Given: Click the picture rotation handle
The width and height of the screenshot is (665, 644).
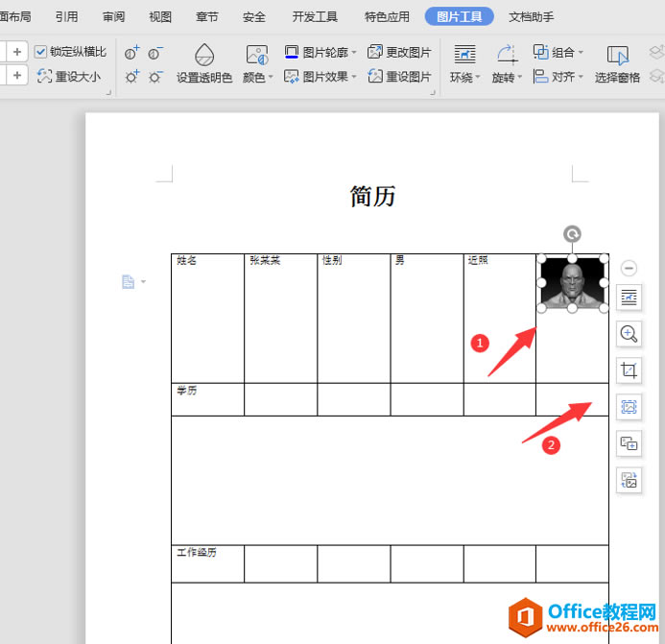Looking at the screenshot, I should click(572, 234).
